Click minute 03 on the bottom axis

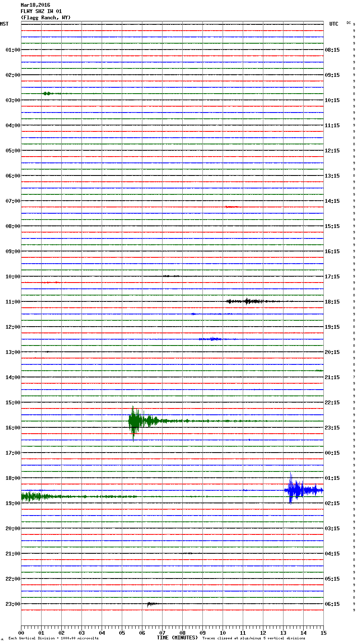(81, 633)
